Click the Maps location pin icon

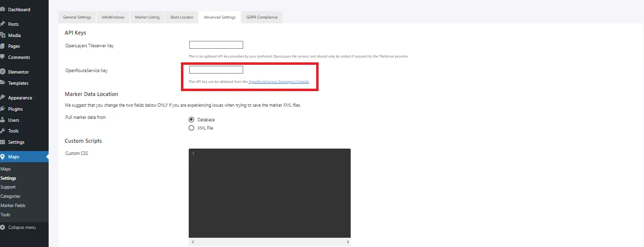coord(3,157)
